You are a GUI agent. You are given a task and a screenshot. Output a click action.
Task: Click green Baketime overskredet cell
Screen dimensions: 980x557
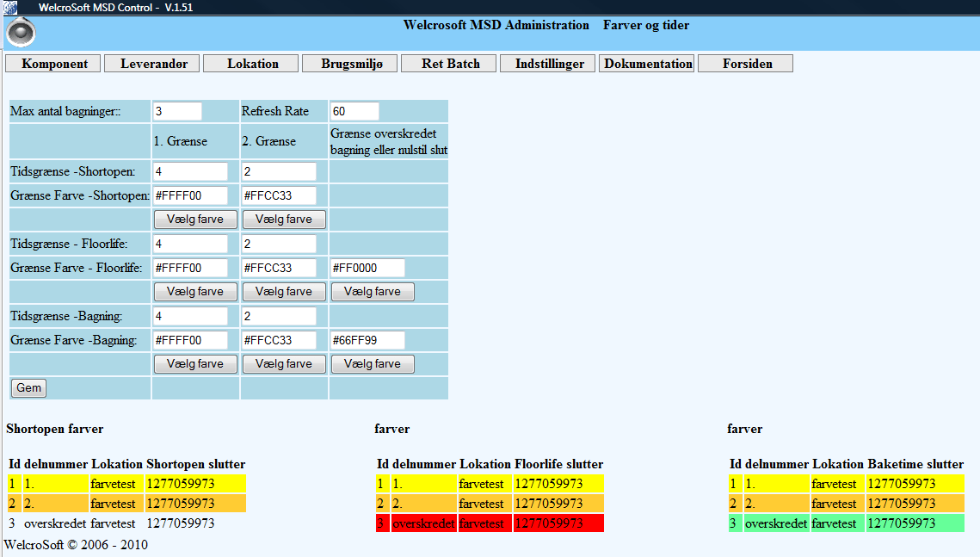tap(776, 523)
